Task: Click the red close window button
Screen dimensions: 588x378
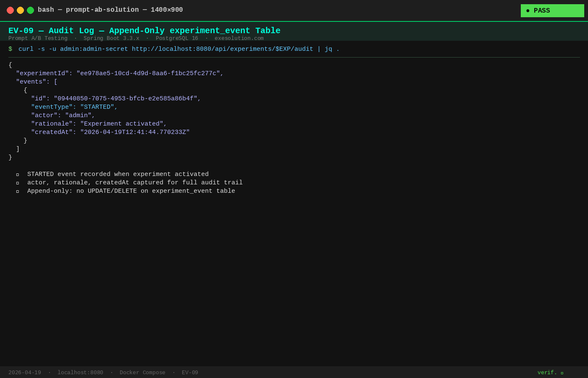Action: tap(10, 10)
